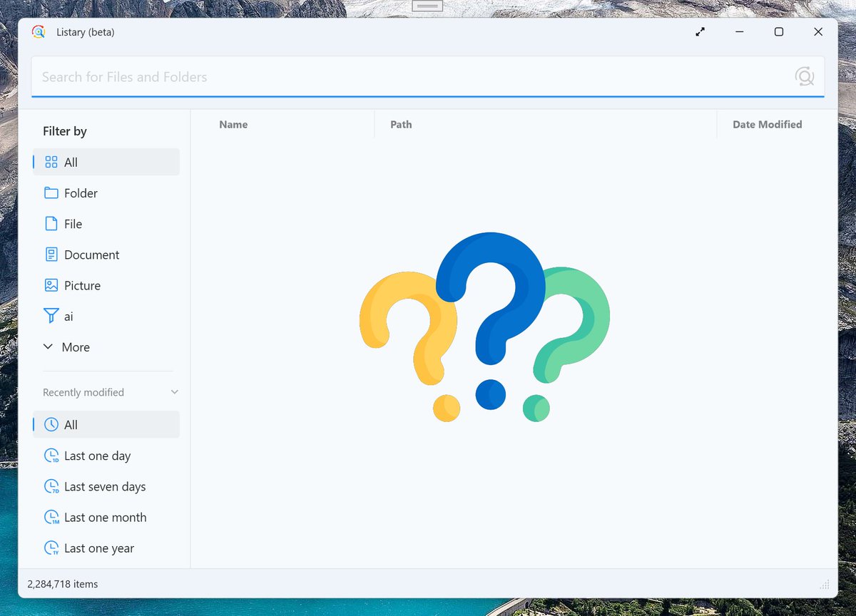
Task: Select the File filter icon
Action: coord(51,223)
